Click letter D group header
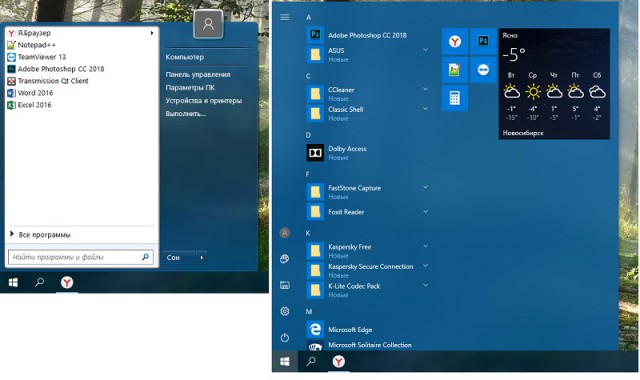This screenshot has height=380, width=640. pyautogui.click(x=308, y=135)
